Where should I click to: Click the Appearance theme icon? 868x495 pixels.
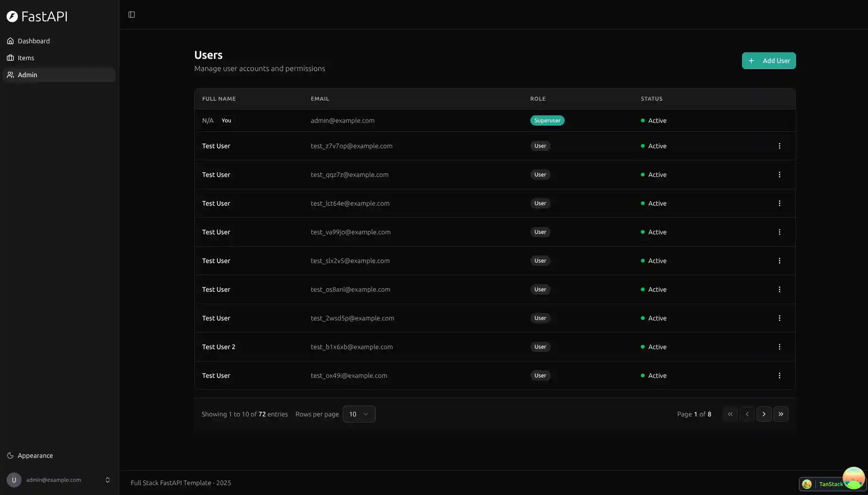click(x=10, y=455)
